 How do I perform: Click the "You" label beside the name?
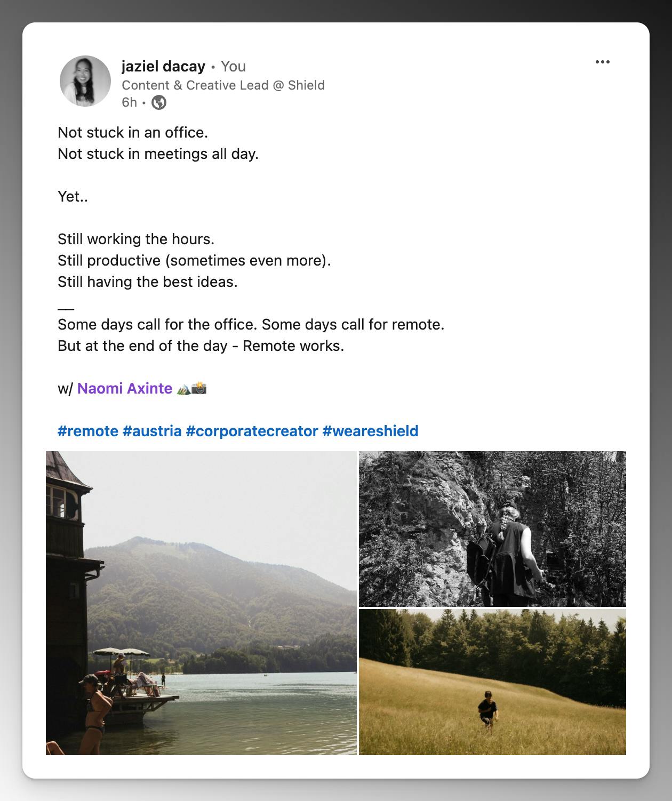(x=233, y=66)
